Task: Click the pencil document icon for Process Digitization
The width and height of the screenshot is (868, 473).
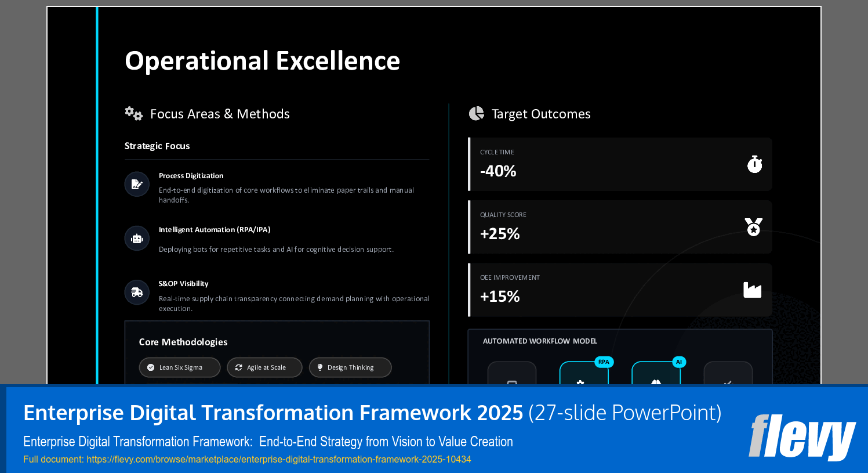Action: (137, 183)
